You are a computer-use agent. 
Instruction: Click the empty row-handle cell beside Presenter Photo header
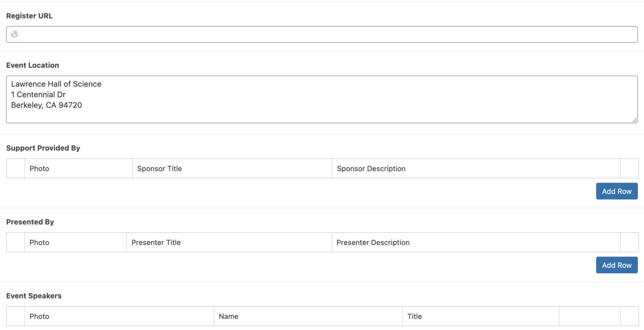(x=15, y=242)
